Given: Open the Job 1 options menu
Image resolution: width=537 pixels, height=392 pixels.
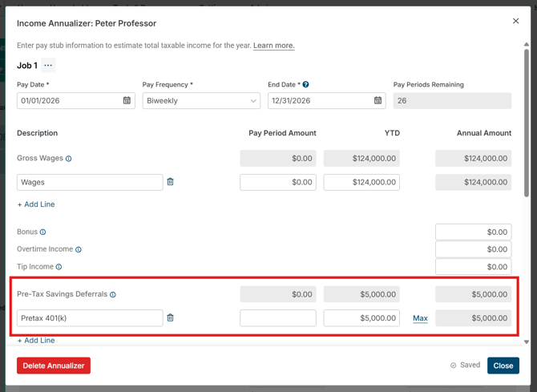Looking at the screenshot, I should coord(48,66).
